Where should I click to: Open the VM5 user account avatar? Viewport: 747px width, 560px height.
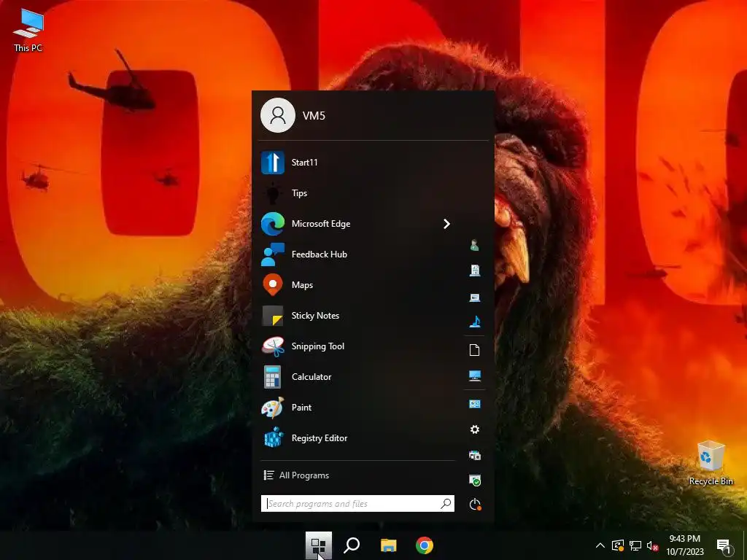(278, 115)
